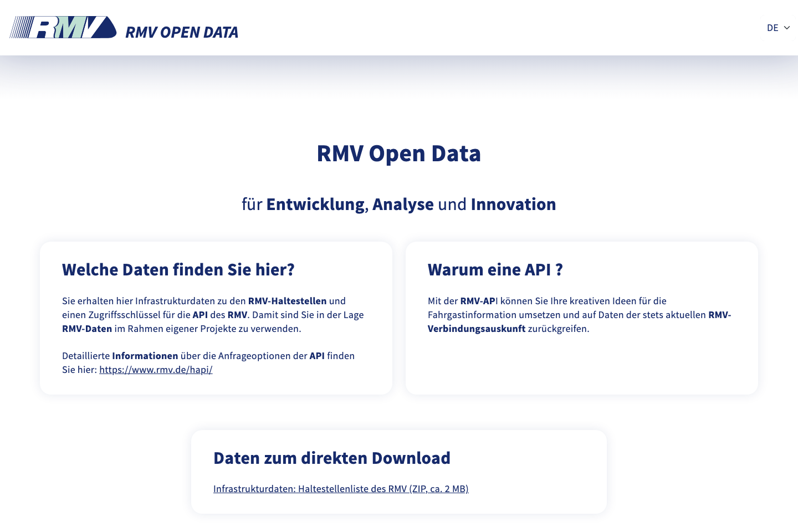Viewport: 798px width, 532px height.
Task: Click the bold word "Innovation" in the subtitle
Action: tap(513, 204)
